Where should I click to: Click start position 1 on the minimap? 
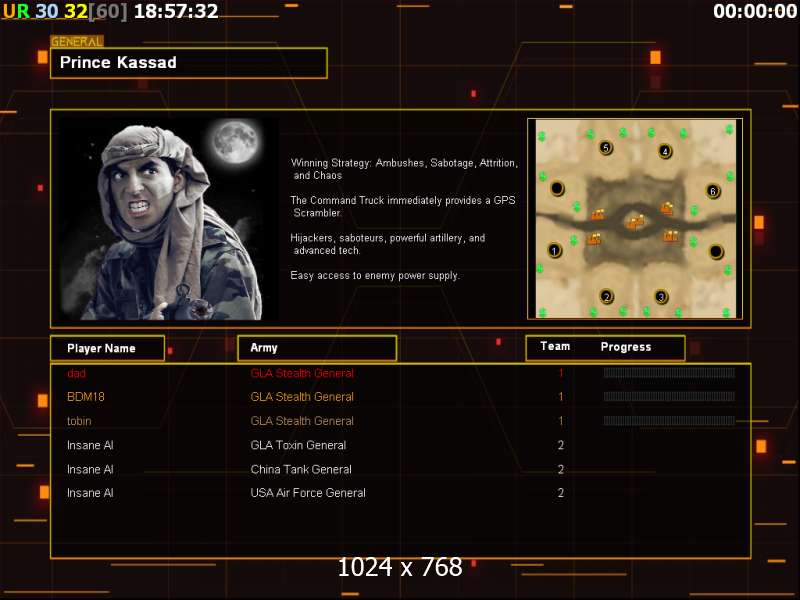(x=555, y=250)
